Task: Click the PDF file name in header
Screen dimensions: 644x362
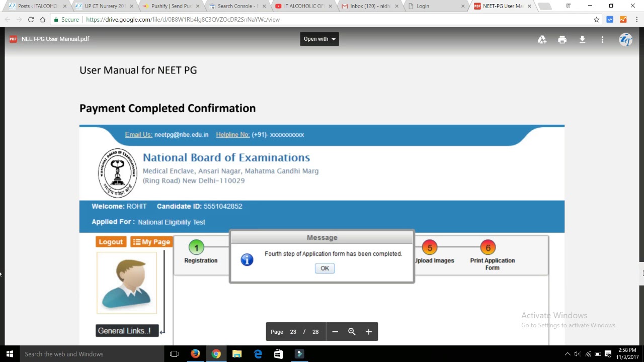Action: [55, 39]
